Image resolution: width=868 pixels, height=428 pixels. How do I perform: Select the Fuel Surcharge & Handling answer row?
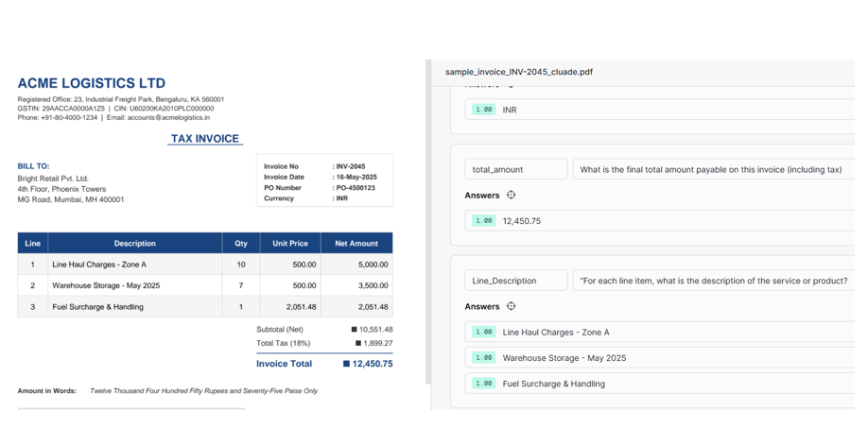pos(662,384)
